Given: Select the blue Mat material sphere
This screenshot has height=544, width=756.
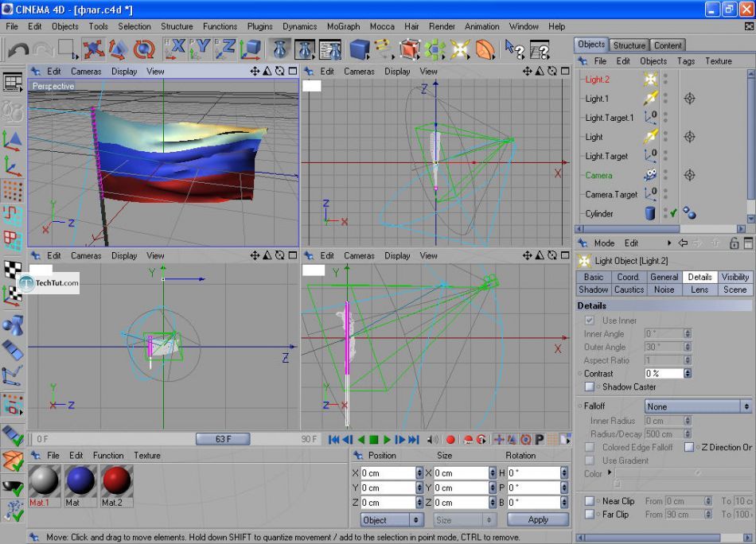Looking at the screenshot, I should click(x=80, y=480).
